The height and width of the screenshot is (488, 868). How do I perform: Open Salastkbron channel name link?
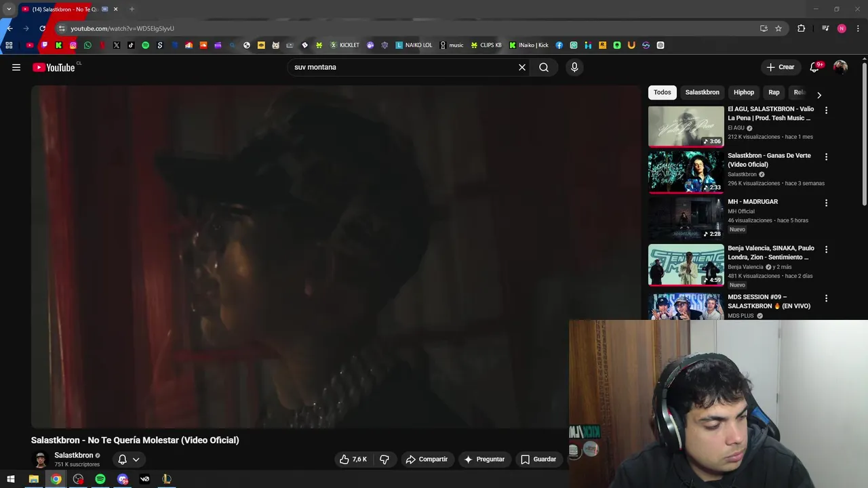click(x=74, y=455)
